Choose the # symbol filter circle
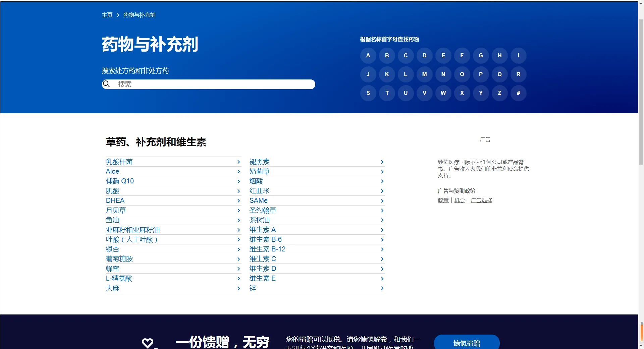Image resolution: width=644 pixels, height=349 pixels. point(518,93)
